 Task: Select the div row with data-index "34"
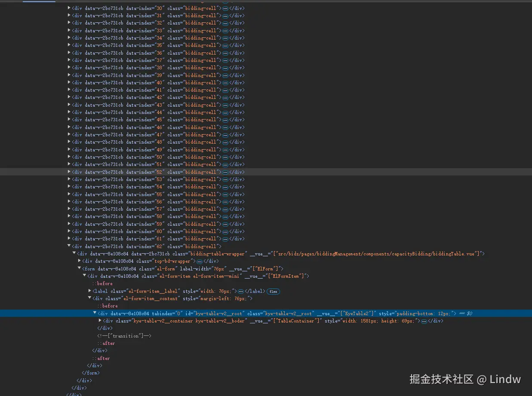click(x=158, y=38)
